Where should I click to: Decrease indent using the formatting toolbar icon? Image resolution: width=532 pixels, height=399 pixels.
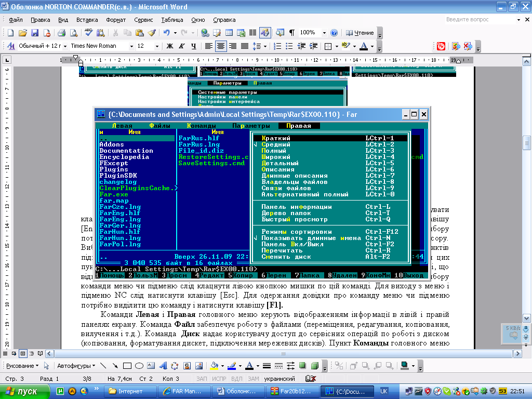[301, 46]
